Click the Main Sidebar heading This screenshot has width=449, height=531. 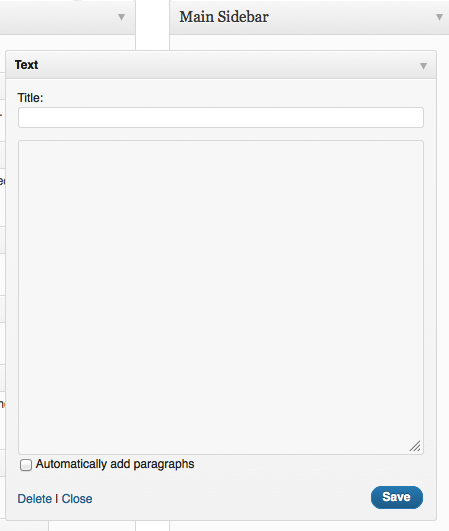pos(224,17)
